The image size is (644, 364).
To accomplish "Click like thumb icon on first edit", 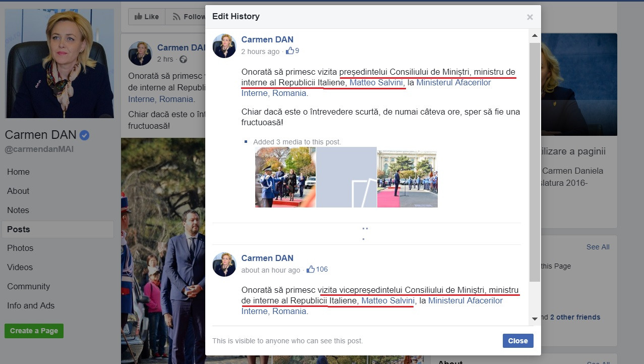I will [x=290, y=51].
